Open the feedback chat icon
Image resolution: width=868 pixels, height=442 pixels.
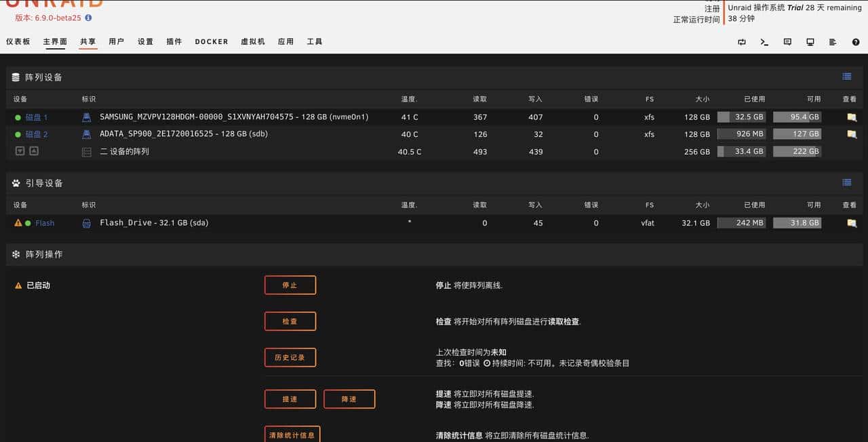[x=787, y=42]
